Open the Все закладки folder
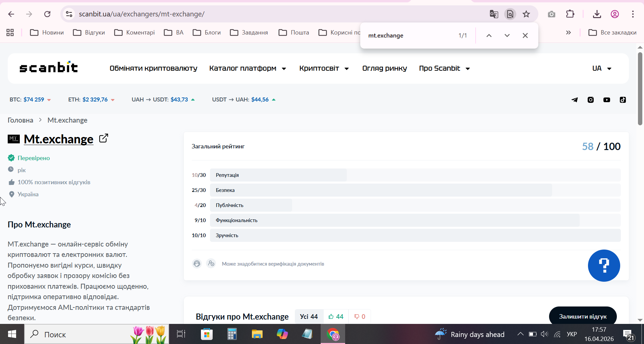The width and height of the screenshot is (644, 344). [612, 32]
